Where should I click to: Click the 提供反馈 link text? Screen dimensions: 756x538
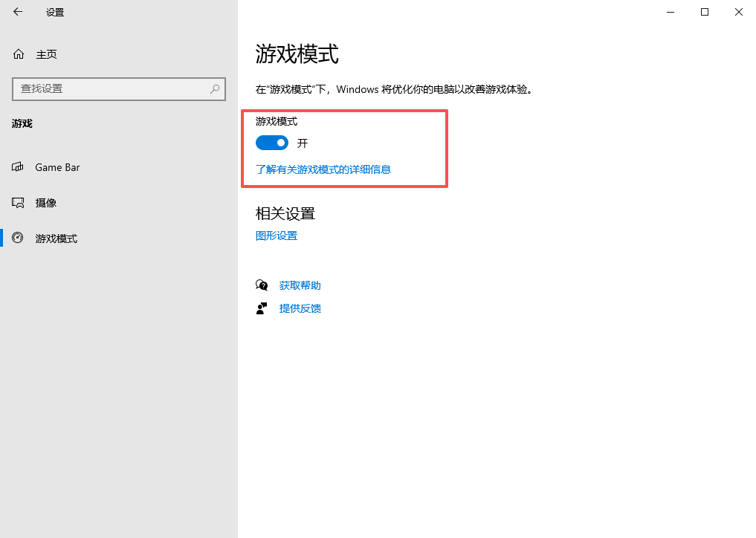300,308
